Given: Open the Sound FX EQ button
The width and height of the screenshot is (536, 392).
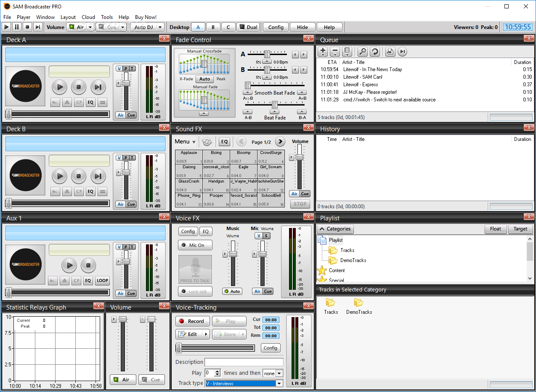Looking at the screenshot, I should (x=225, y=142).
